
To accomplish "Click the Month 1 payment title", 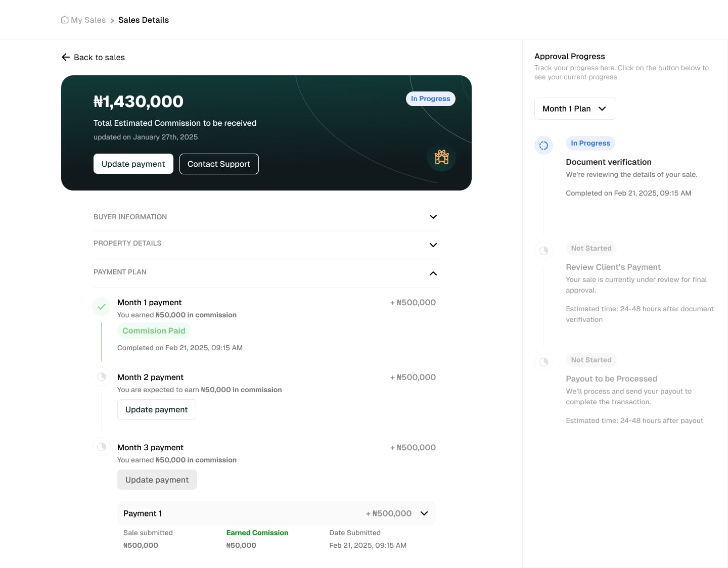I will coord(150,302).
